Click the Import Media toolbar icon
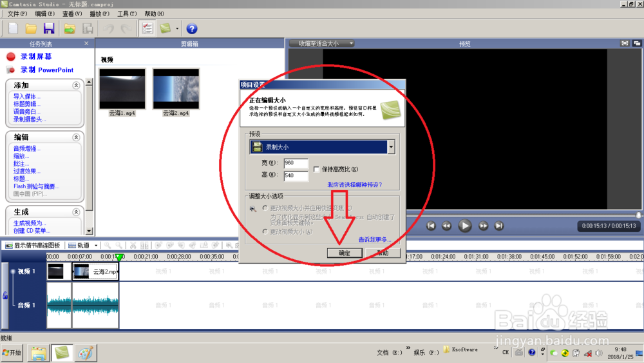The width and height of the screenshot is (644, 363). [70, 28]
